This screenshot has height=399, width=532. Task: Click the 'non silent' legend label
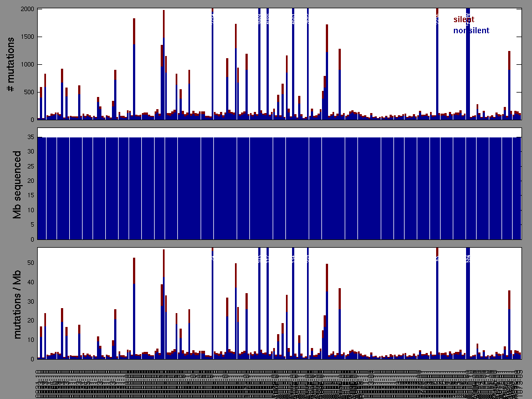point(471,30)
